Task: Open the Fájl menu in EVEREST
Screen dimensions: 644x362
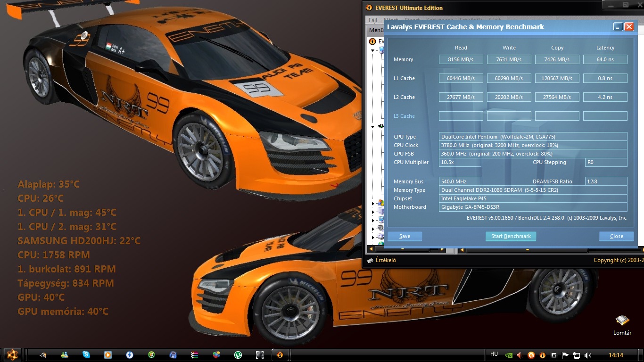Action: 373,21
